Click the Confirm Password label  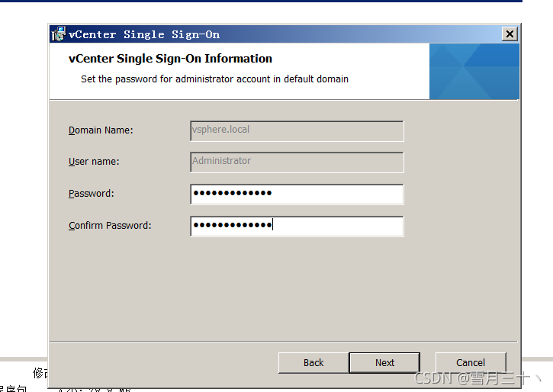[x=110, y=226]
